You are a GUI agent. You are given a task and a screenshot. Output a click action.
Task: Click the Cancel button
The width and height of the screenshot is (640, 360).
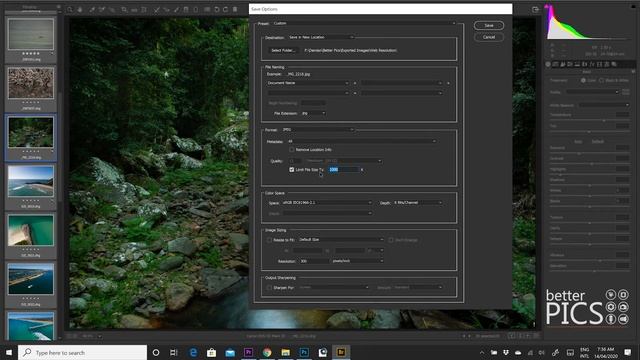coord(489,37)
